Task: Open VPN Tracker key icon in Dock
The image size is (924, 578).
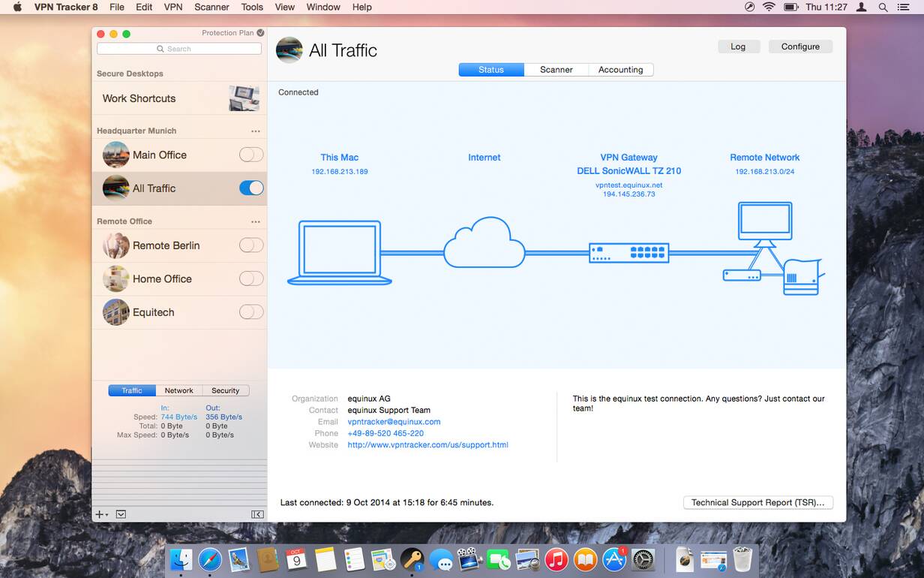Action: pos(412,559)
